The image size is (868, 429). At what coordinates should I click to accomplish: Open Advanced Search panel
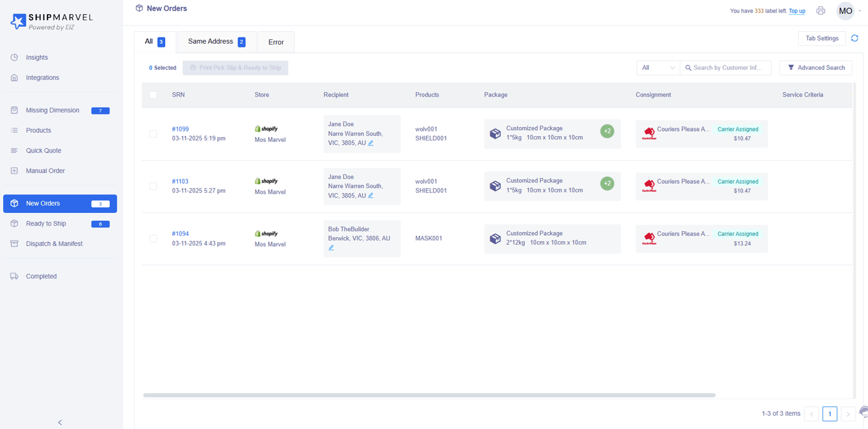click(815, 68)
